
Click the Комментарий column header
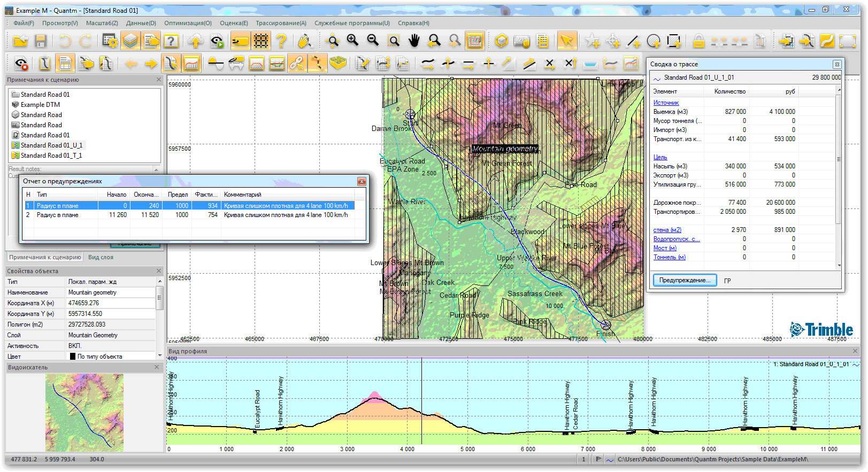pos(288,195)
